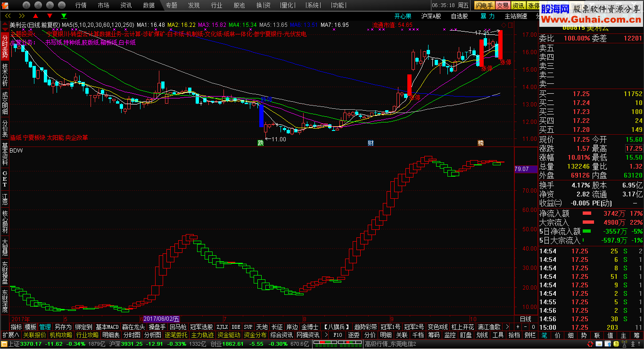Viewport: 644px width, 349px height.
Task: Click the 指标 indicator tab
Action: tap(17, 327)
